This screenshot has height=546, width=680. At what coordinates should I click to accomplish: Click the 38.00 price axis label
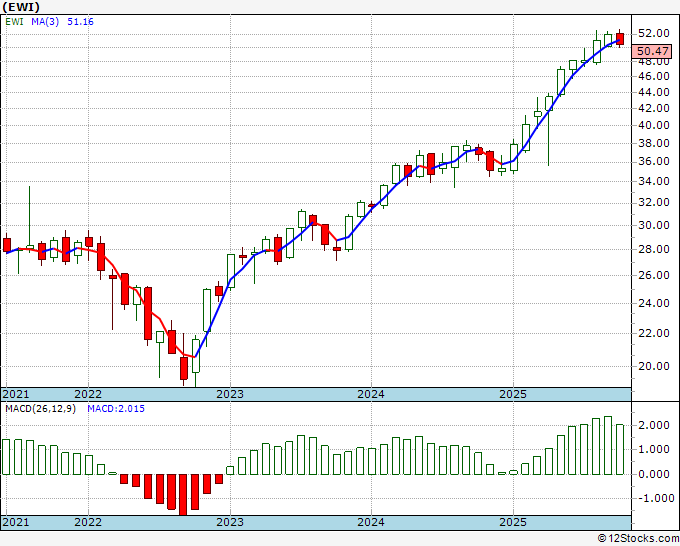653,144
